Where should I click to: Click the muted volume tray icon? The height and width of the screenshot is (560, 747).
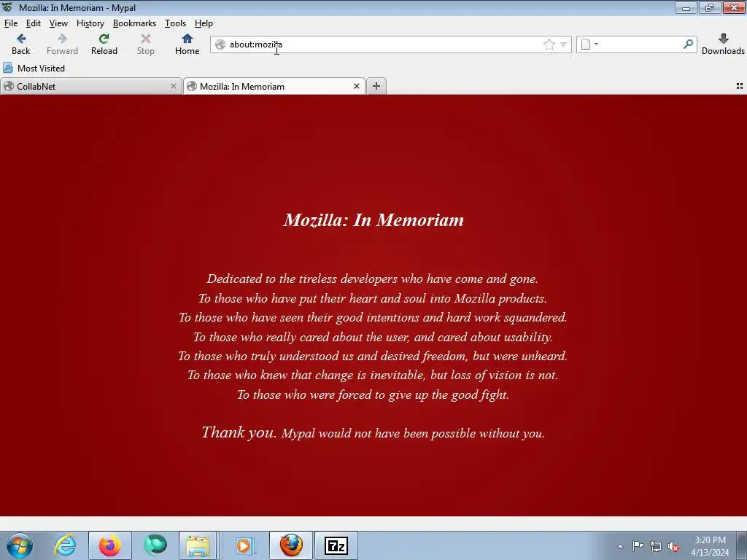[673, 546]
